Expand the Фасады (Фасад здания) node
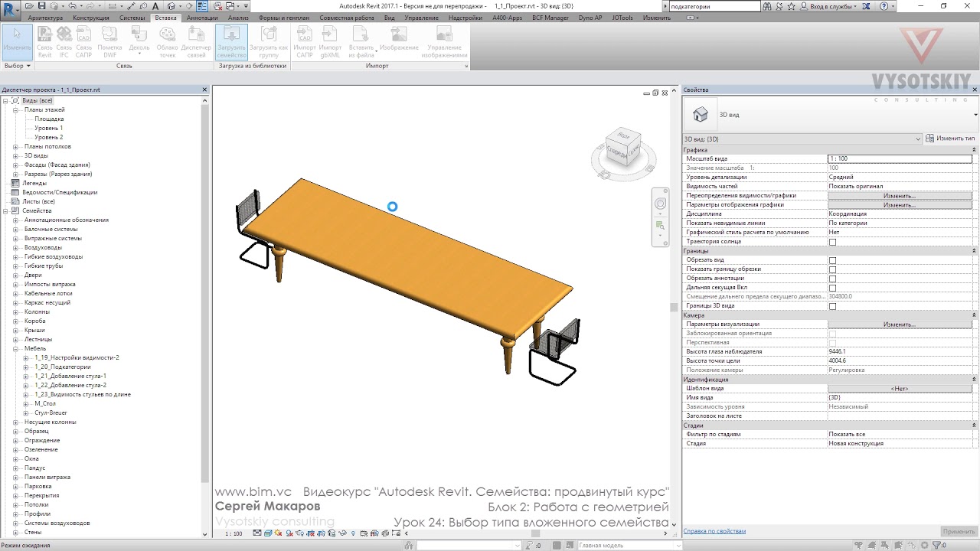This screenshot has width=980, height=551. [x=16, y=165]
